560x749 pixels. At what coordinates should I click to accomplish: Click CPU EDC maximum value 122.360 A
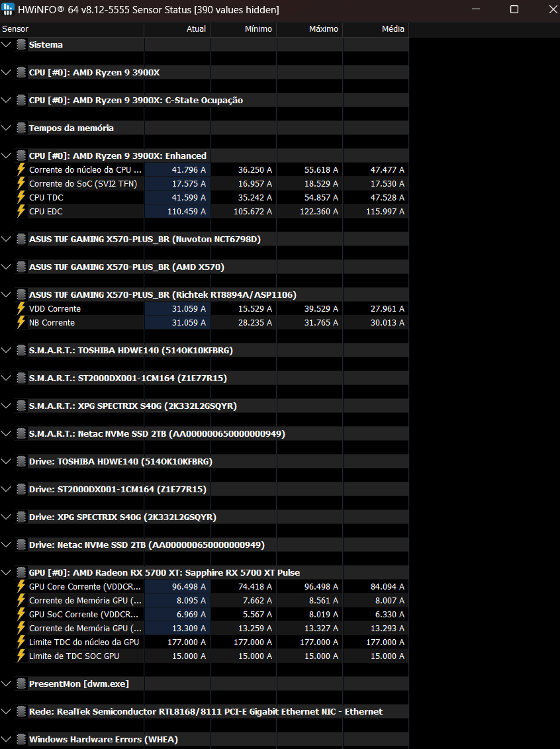point(318,211)
